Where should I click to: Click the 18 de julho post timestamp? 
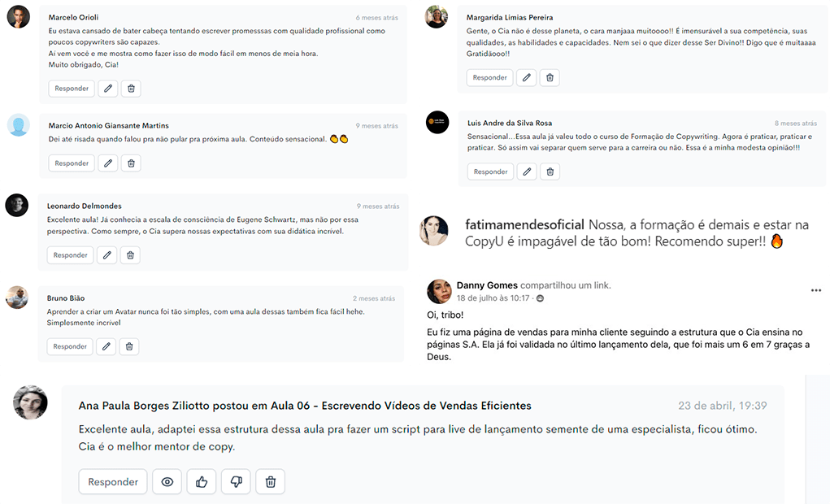click(x=493, y=298)
